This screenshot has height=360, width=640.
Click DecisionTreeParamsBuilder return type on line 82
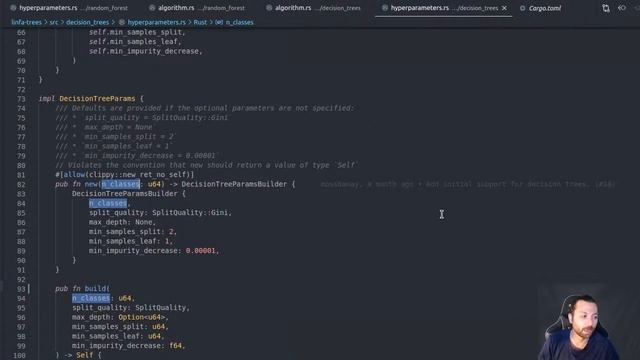(234, 184)
